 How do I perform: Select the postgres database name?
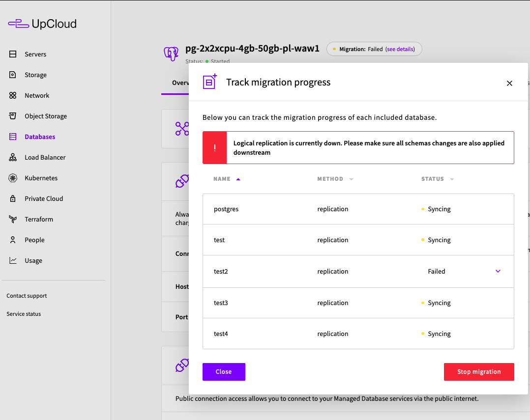coord(226,209)
